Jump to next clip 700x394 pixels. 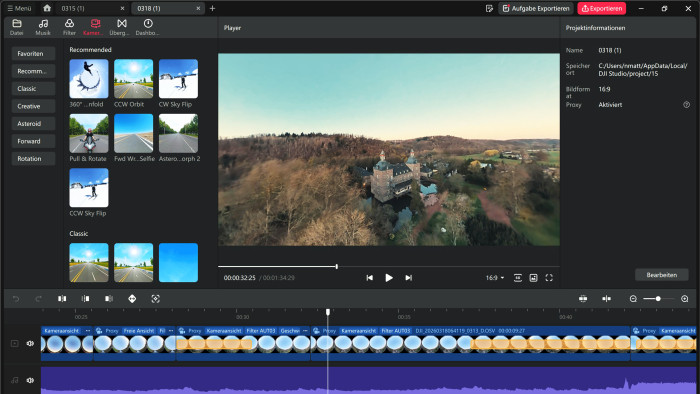408,278
